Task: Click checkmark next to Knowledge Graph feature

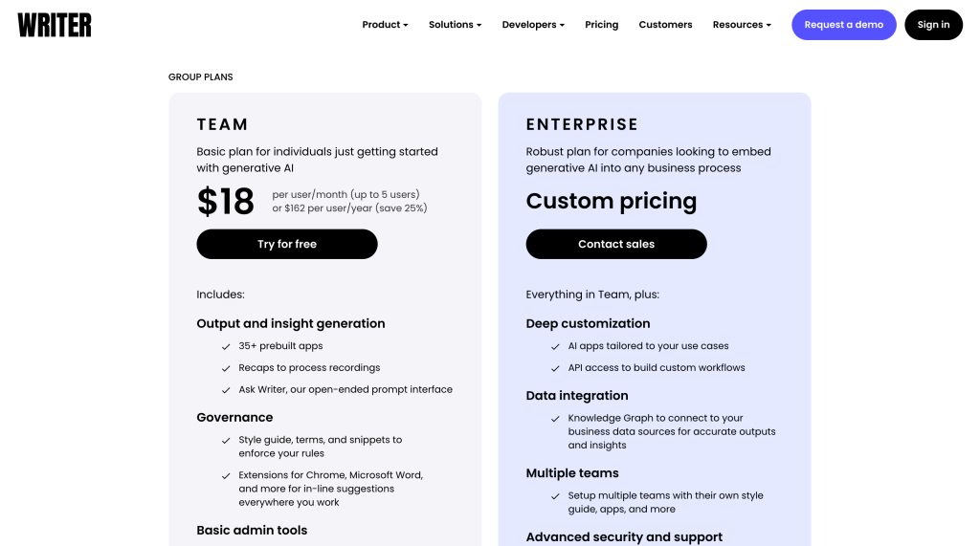Action: [x=555, y=419]
